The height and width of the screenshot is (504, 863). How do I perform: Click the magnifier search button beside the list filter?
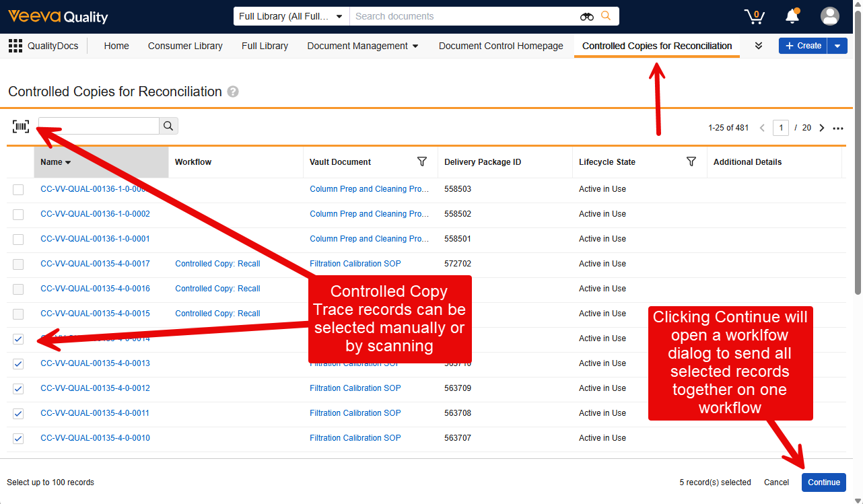168,126
